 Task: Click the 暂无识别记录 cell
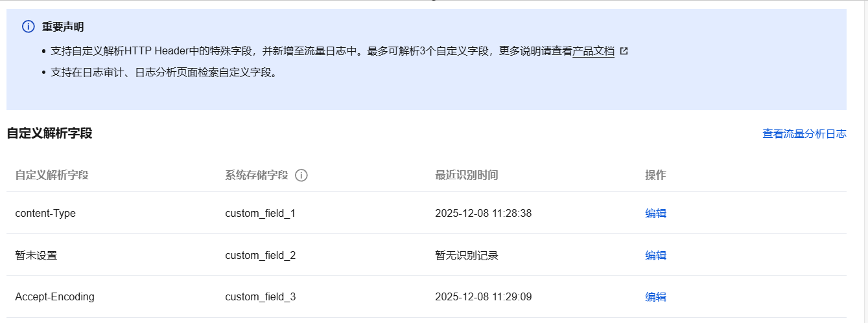click(x=467, y=256)
